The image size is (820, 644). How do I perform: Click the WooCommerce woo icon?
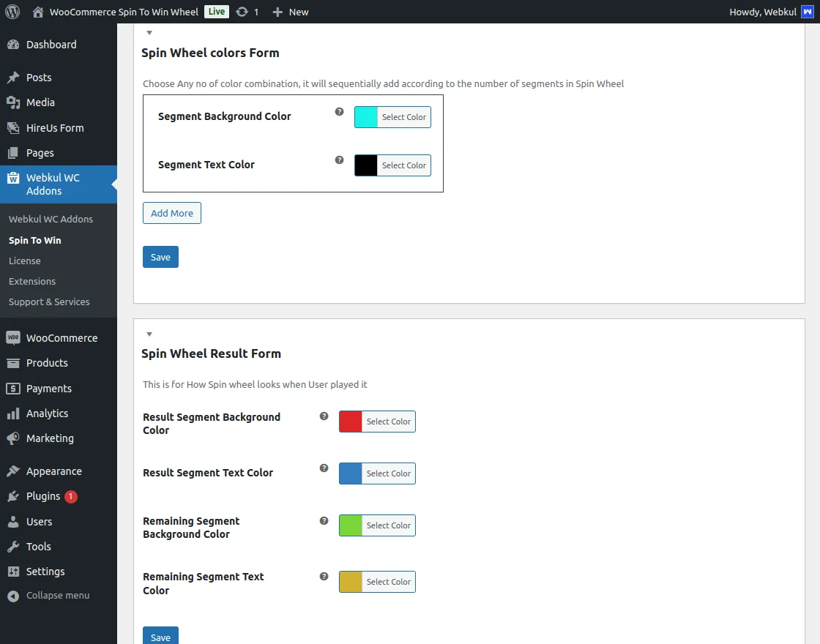click(13, 337)
